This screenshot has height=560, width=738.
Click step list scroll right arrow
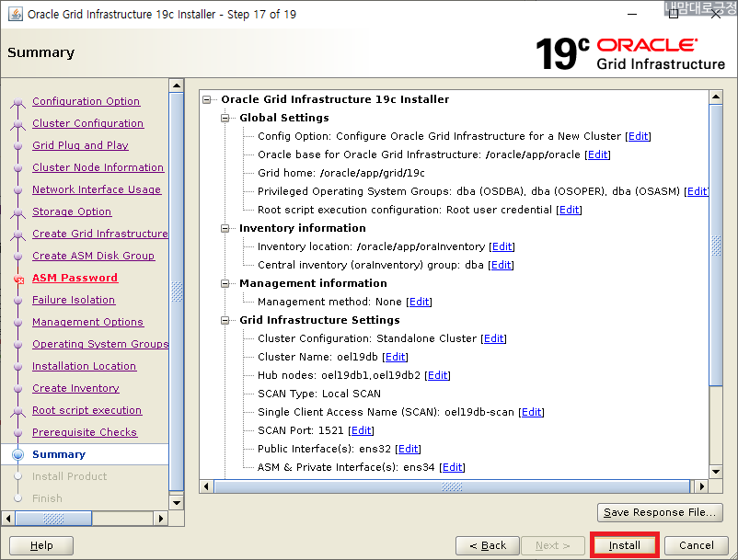[160, 519]
